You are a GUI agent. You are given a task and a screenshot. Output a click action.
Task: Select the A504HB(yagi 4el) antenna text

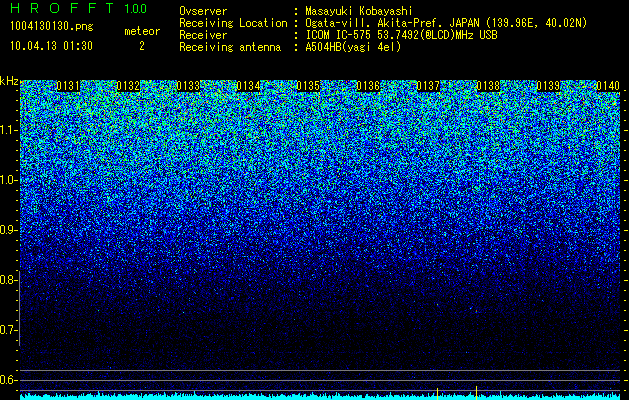(353, 47)
